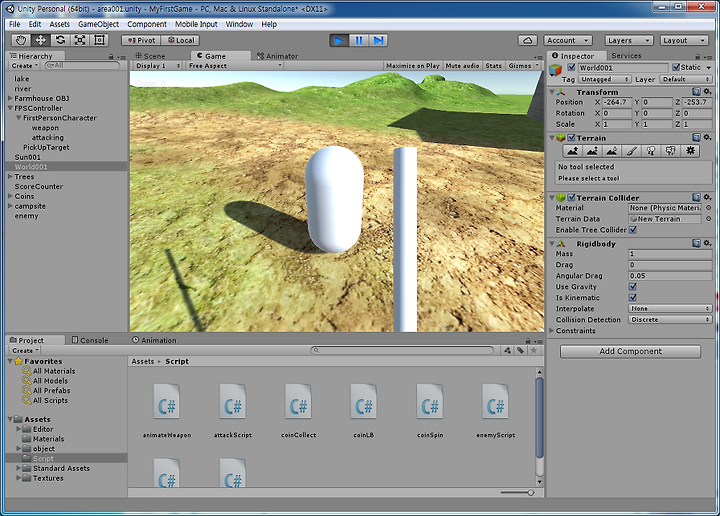Click the Step frame button

378,40
